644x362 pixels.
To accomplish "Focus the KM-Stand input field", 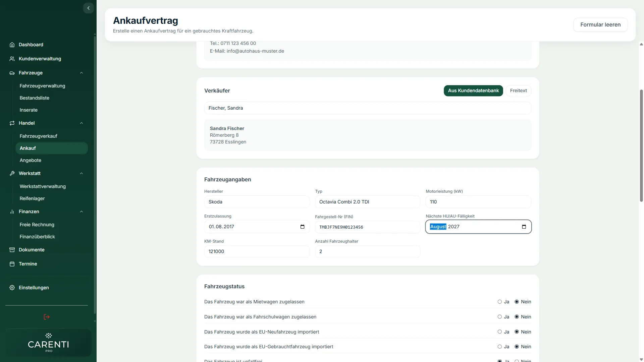I will (x=257, y=251).
